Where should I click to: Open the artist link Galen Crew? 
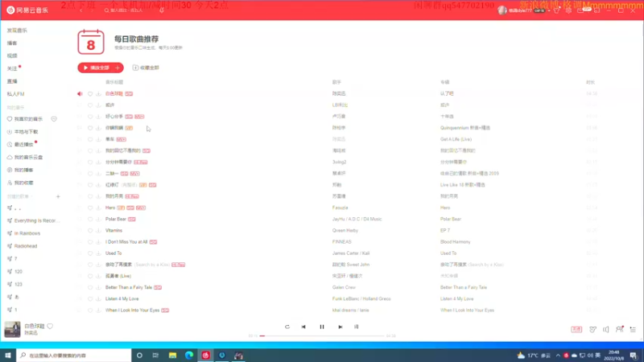[344, 287]
